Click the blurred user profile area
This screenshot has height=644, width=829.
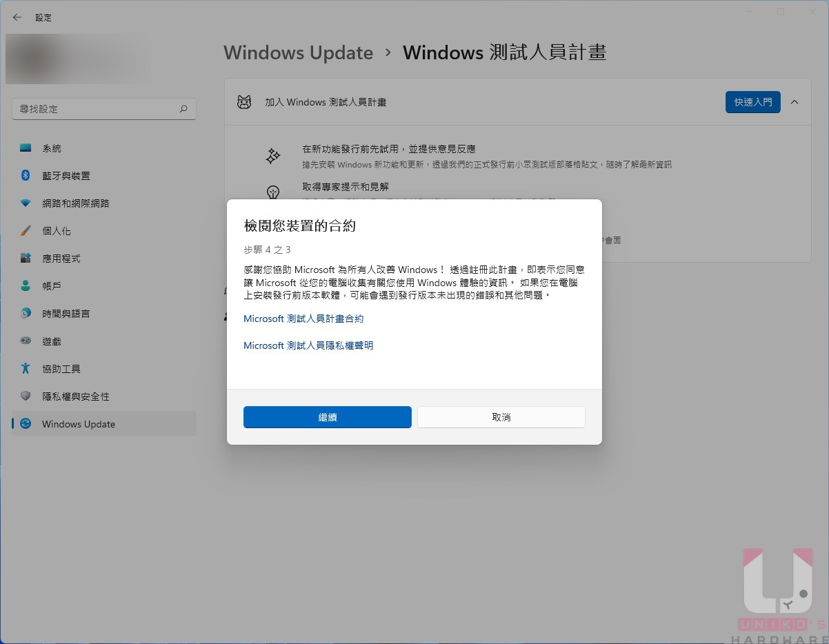tap(78, 59)
